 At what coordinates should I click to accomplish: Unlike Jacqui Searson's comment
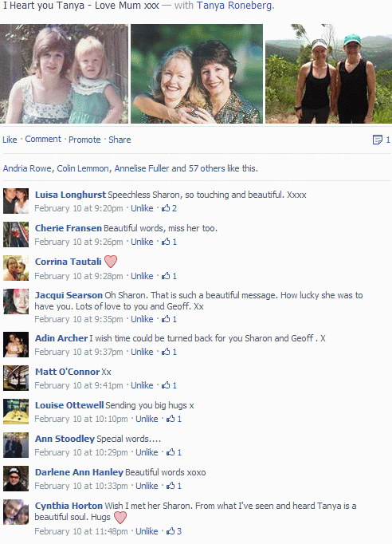[x=142, y=319]
